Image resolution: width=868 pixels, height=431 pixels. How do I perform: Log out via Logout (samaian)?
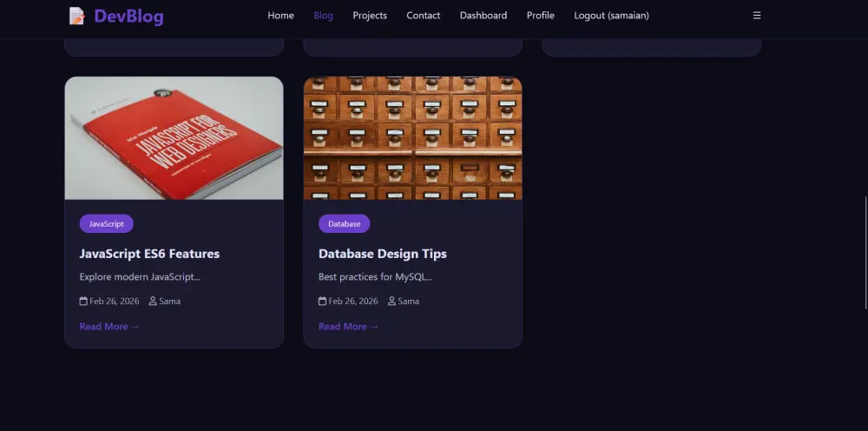[611, 16]
